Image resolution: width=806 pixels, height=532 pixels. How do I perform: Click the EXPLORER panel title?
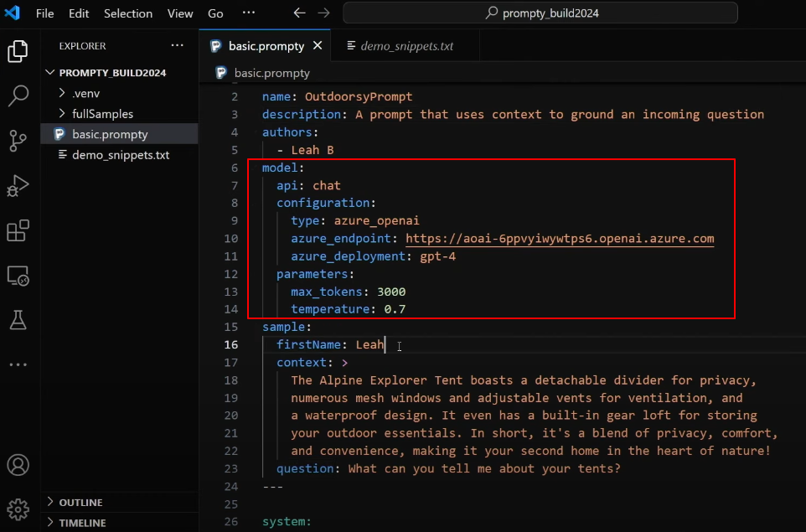(82, 46)
